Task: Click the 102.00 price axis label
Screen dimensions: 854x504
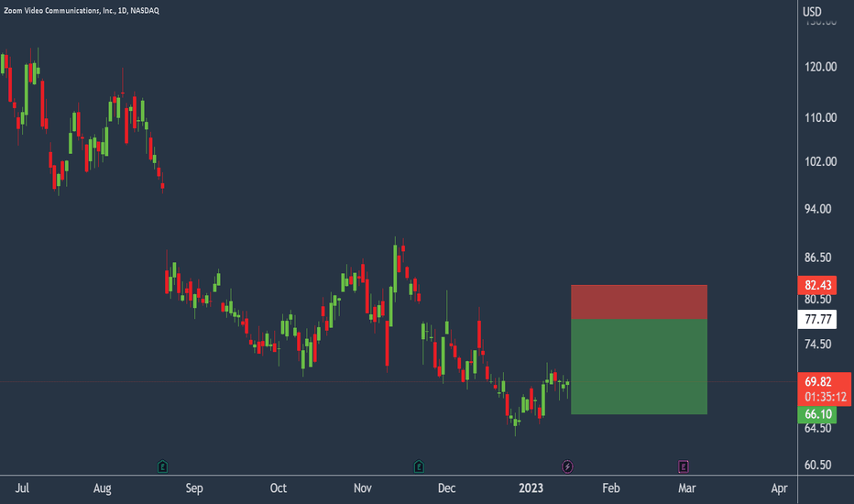Action: click(x=820, y=162)
